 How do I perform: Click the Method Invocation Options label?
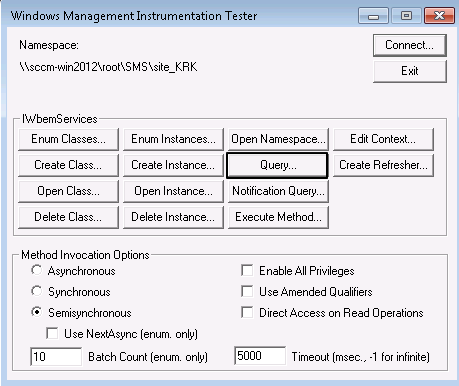coord(85,255)
